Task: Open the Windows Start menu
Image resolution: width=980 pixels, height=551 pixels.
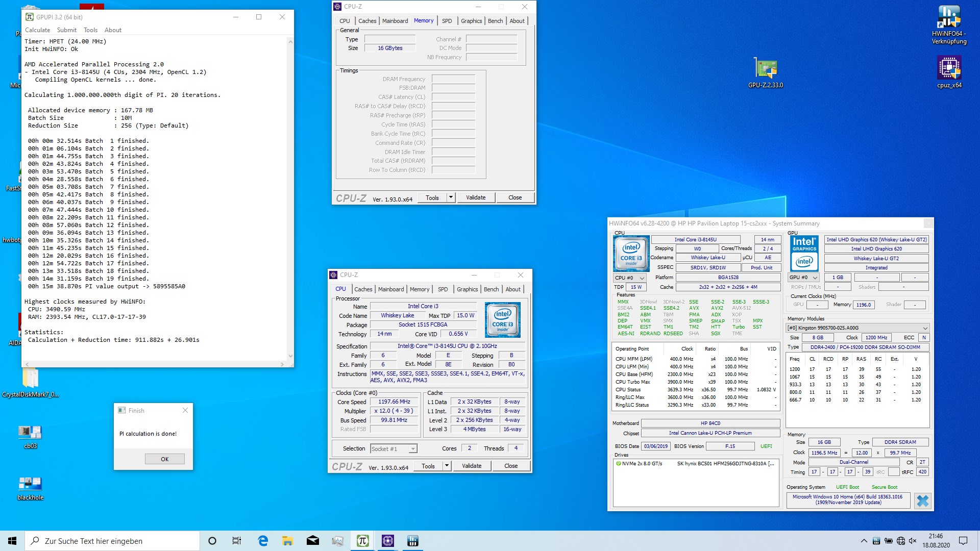Action: click(x=12, y=541)
